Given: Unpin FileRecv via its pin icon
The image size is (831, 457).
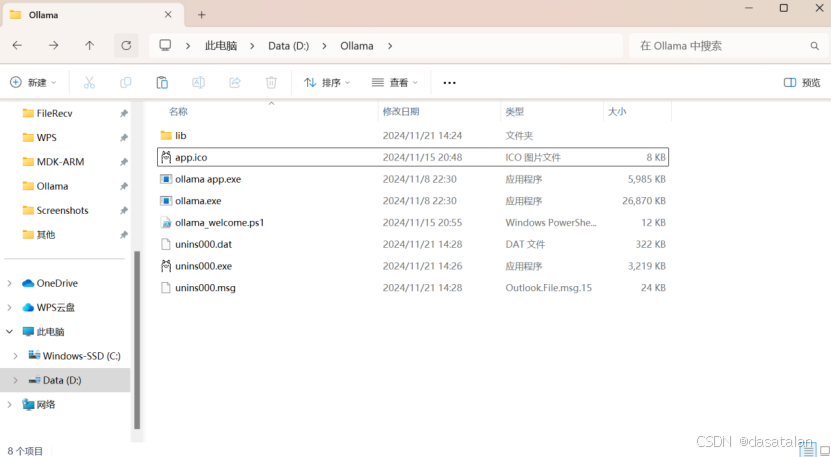Looking at the screenshot, I should (x=123, y=113).
